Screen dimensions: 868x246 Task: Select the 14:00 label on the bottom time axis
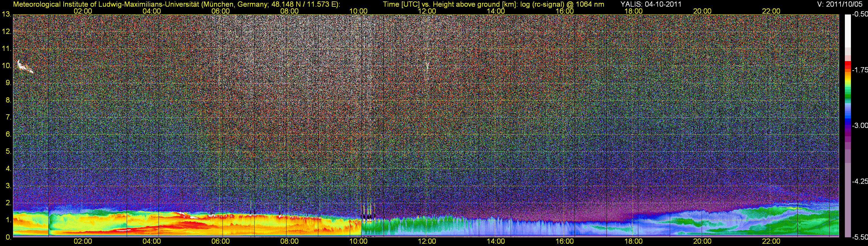[496, 241]
